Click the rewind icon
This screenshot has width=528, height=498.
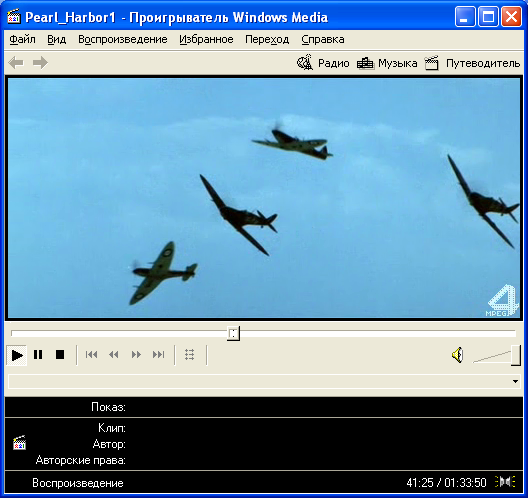[x=114, y=355]
